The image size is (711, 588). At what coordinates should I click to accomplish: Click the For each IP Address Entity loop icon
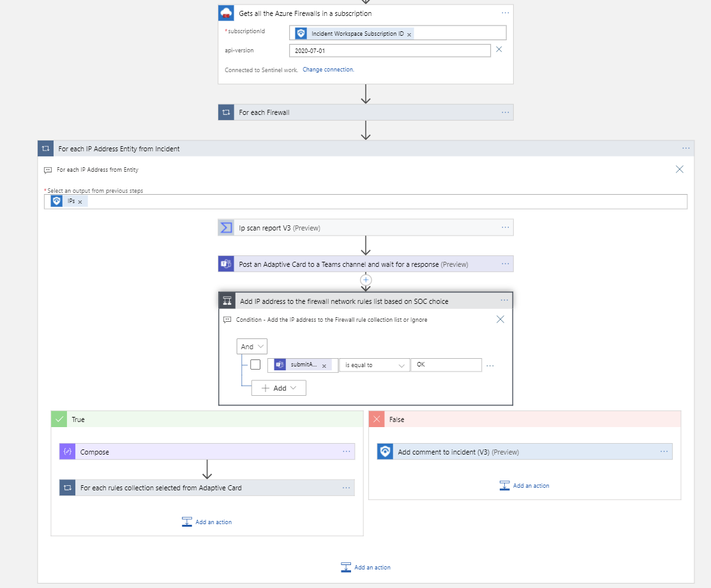pos(45,148)
